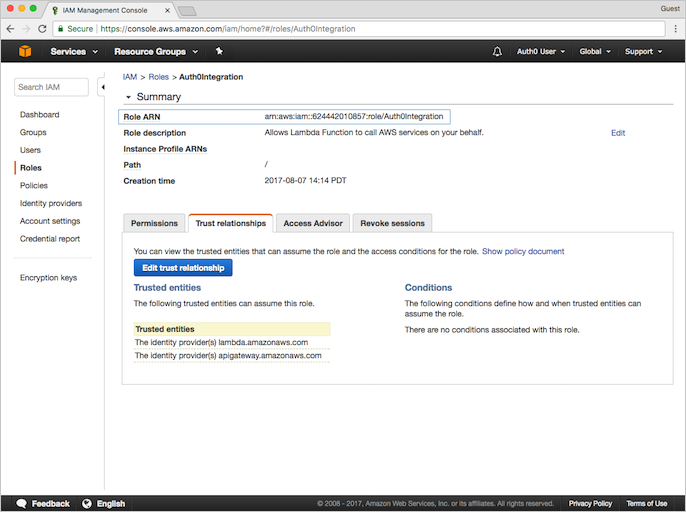Image resolution: width=686 pixels, height=512 pixels.
Task: Select the Trust relationships tab
Action: (231, 223)
